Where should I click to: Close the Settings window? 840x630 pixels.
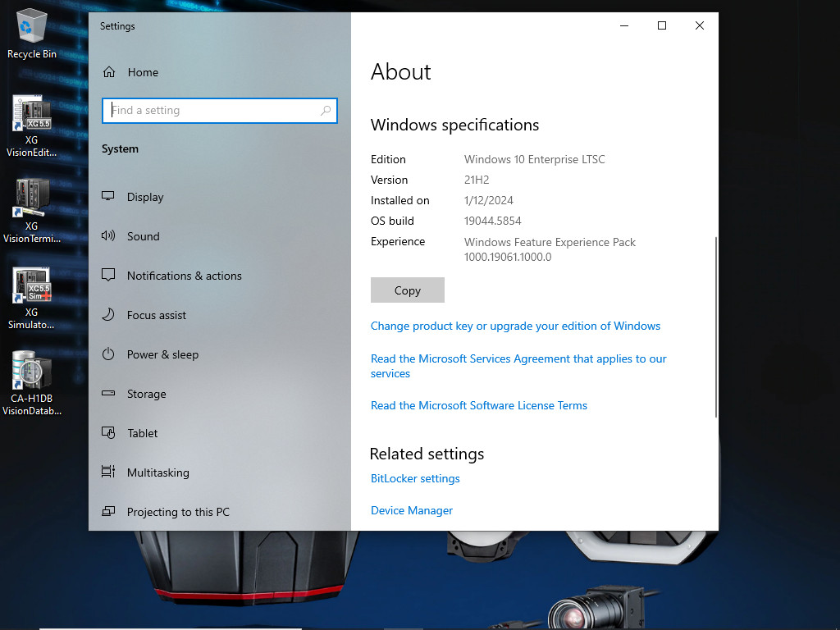tap(700, 25)
